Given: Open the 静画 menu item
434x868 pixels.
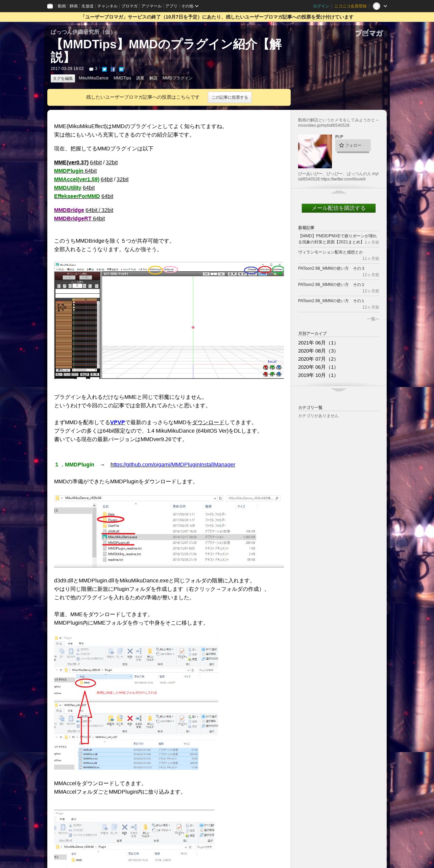Looking at the screenshot, I should (x=74, y=6).
